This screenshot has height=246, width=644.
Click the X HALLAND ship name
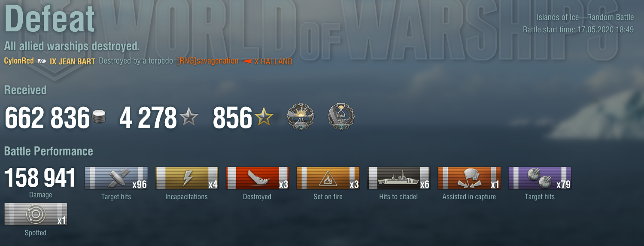273,61
